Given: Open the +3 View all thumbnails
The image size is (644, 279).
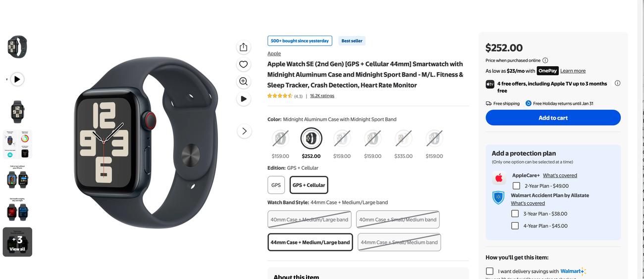Looking at the screenshot, I should tap(17, 242).
